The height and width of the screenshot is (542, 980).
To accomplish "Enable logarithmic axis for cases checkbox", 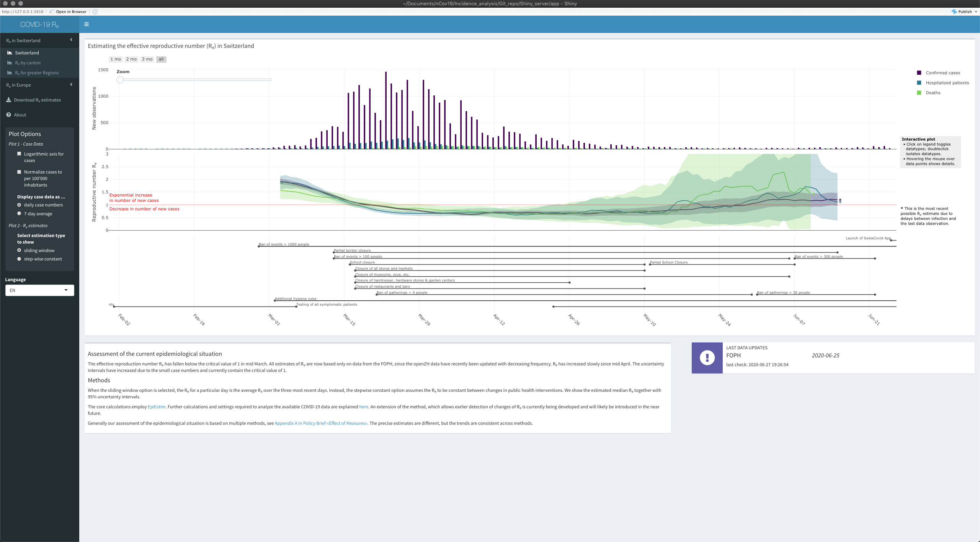I will [19, 154].
